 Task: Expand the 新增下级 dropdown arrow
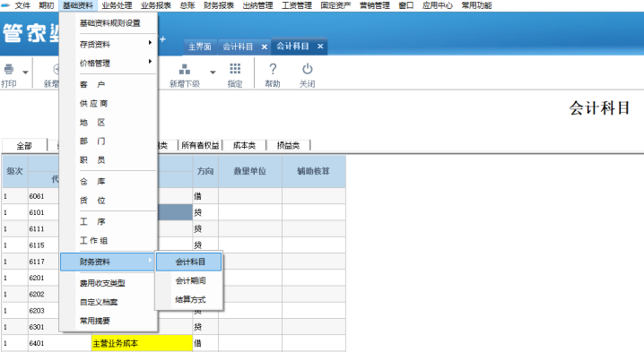click(213, 73)
